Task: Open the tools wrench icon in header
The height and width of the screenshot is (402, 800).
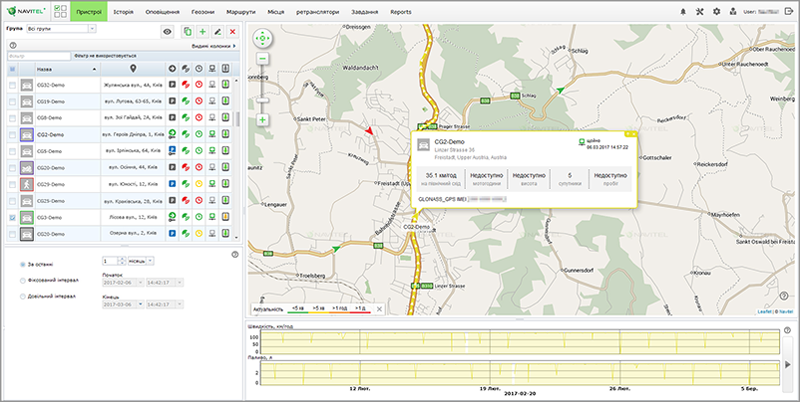Action: click(x=700, y=11)
